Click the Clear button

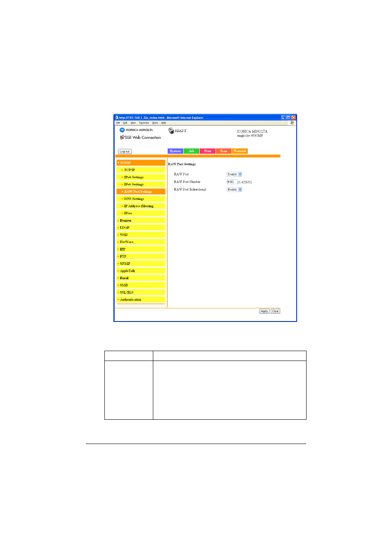[x=275, y=311]
